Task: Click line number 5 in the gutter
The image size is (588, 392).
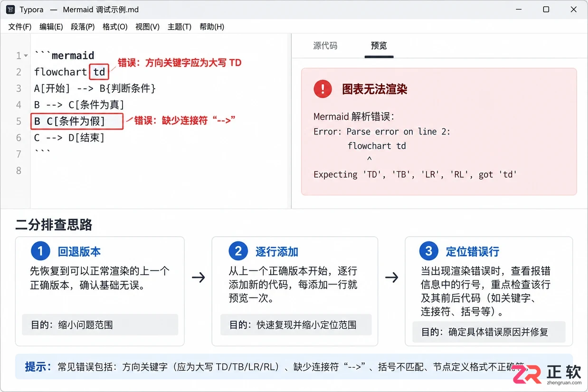Action: click(x=19, y=121)
